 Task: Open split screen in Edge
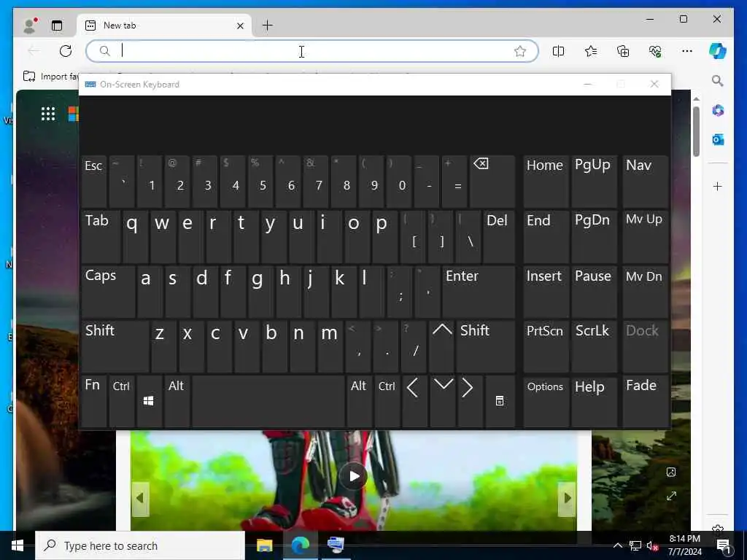[558, 51]
